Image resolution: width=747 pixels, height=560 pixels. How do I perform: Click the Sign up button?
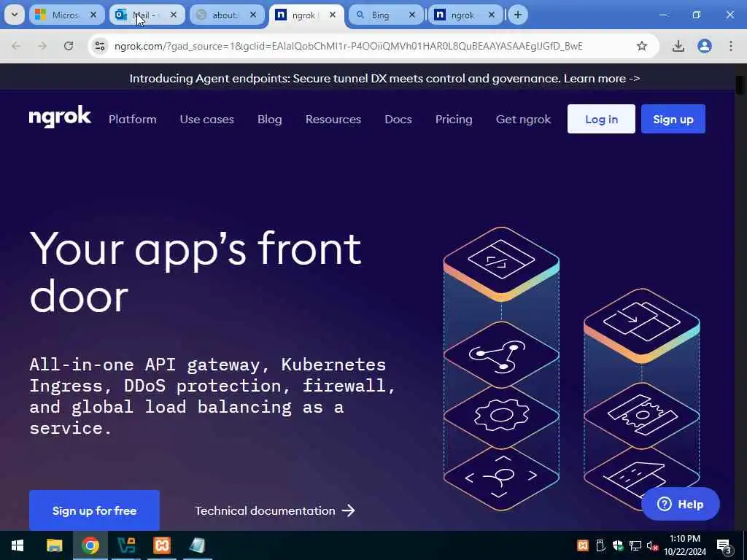click(x=673, y=119)
